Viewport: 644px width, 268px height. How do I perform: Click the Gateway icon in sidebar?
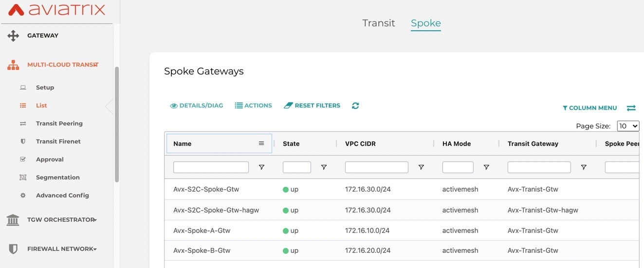point(13,36)
